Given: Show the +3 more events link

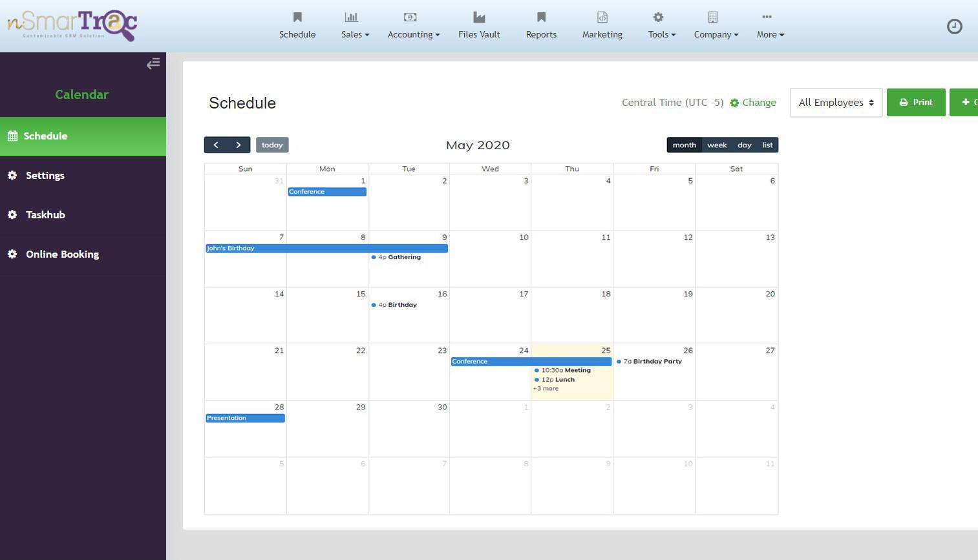Looking at the screenshot, I should pos(546,389).
